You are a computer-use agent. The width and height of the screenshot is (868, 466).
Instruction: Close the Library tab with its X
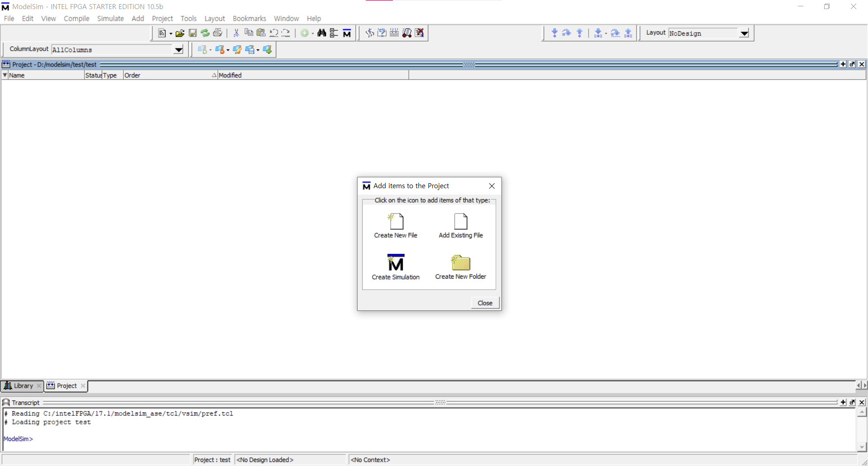39,386
